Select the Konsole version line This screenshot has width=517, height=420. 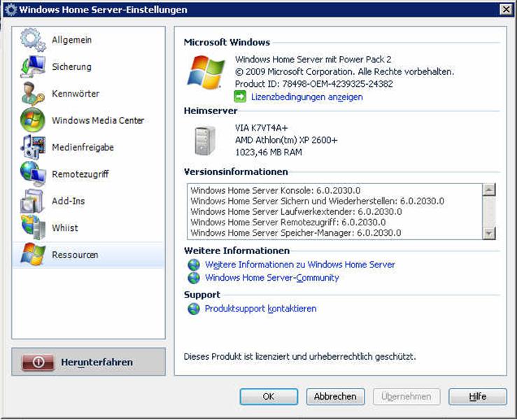coord(276,190)
